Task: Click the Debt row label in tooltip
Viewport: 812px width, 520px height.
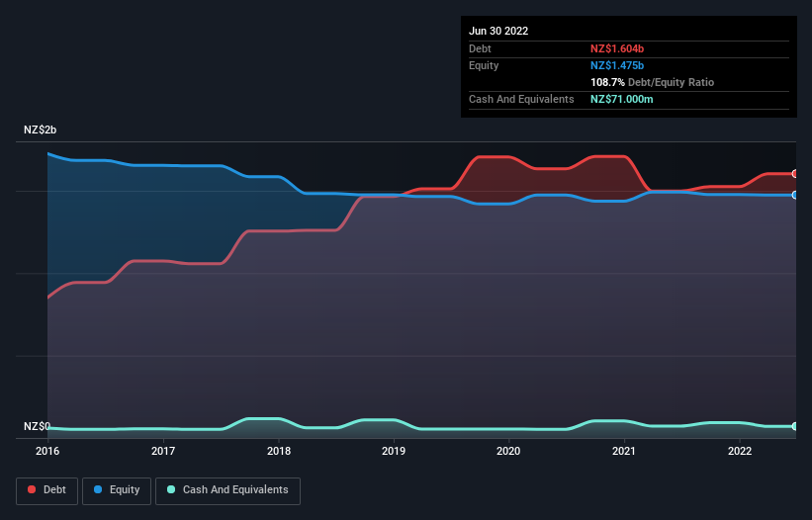Action: pyautogui.click(x=480, y=48)
